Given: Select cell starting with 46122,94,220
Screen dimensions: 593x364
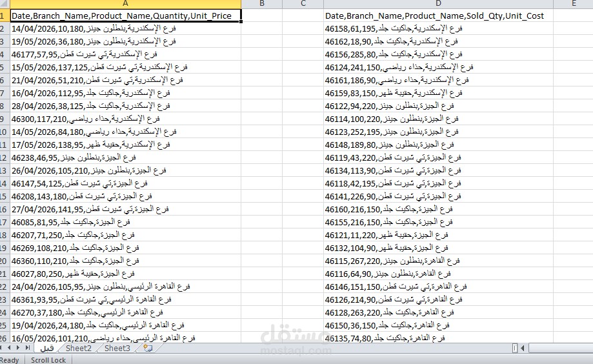Looking at the screenshot, I should [438, 106].
